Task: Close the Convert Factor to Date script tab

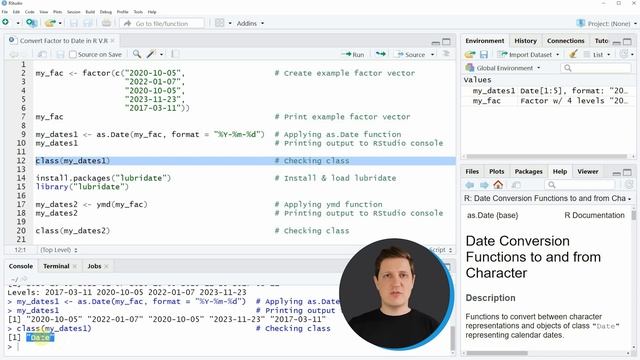Action: [x=113, y=40]
